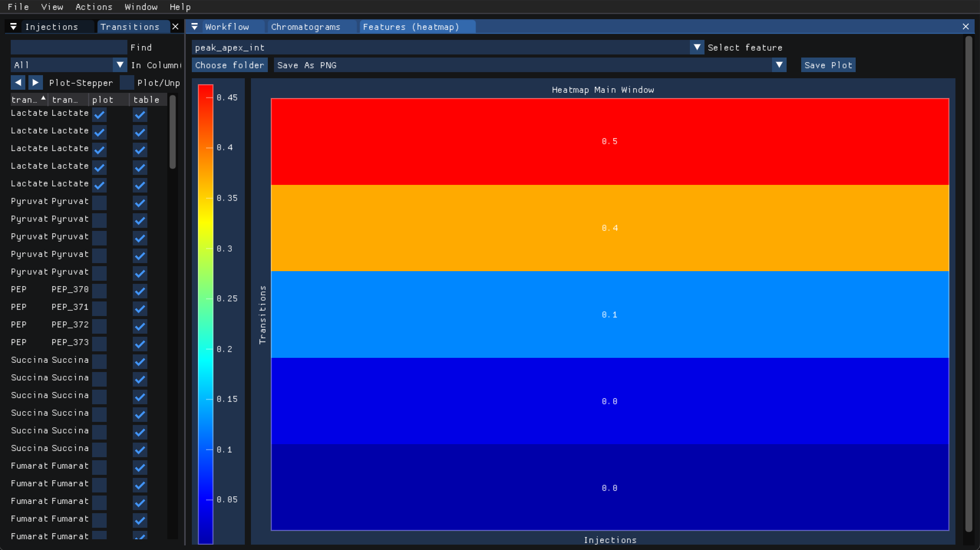This screenshot has width=980, height=550.
Task: Click the Heatmap Main Window title
Action: tap(603, 90)
